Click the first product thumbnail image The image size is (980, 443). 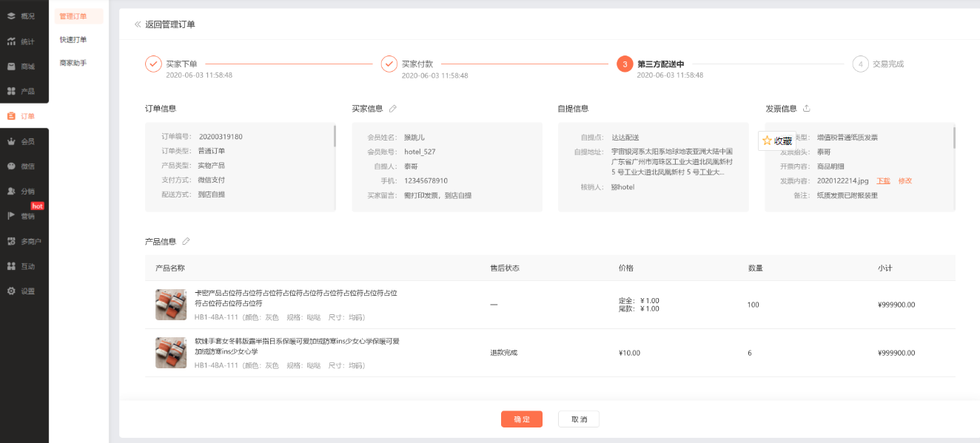point(171,305)
